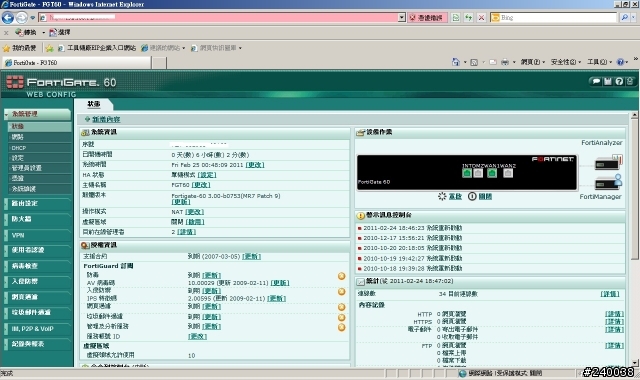
Task: Click the RSS Feeds icon in command bar
Action: (x=474, y=62)
